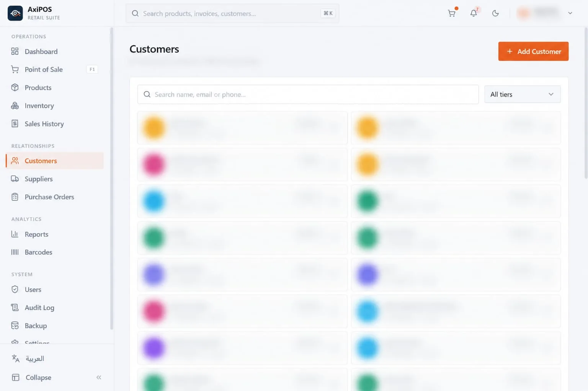Expand the user account menu chevron
This screenshot has width=588, height=391.
point(570,13)
